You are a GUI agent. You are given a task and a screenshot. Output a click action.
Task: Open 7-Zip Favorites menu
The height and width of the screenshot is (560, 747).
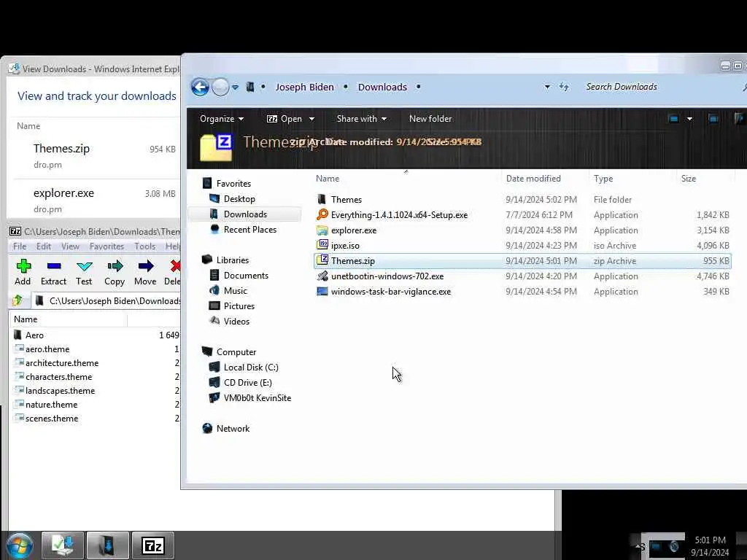click(107, 246)
